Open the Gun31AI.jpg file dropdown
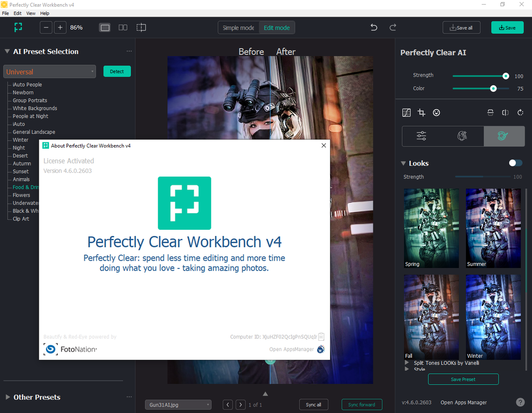Screen dimensions: 532x413 coord(178,405)
